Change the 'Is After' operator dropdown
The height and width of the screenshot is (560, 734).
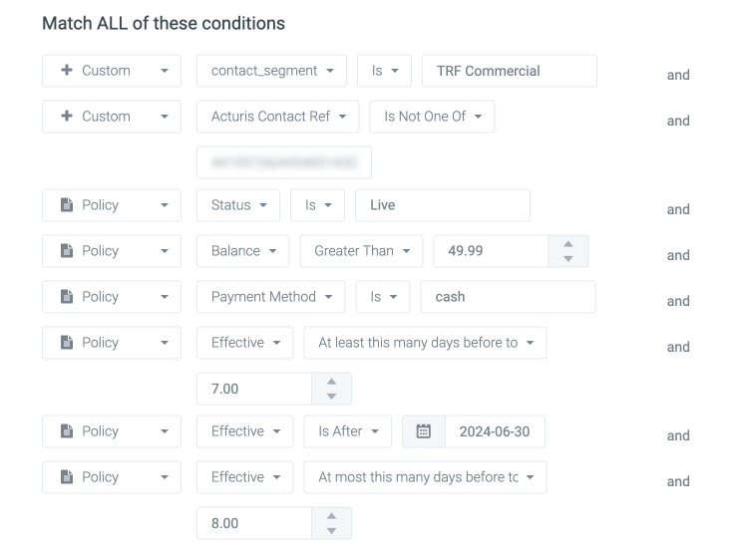[x=347, y=431]
